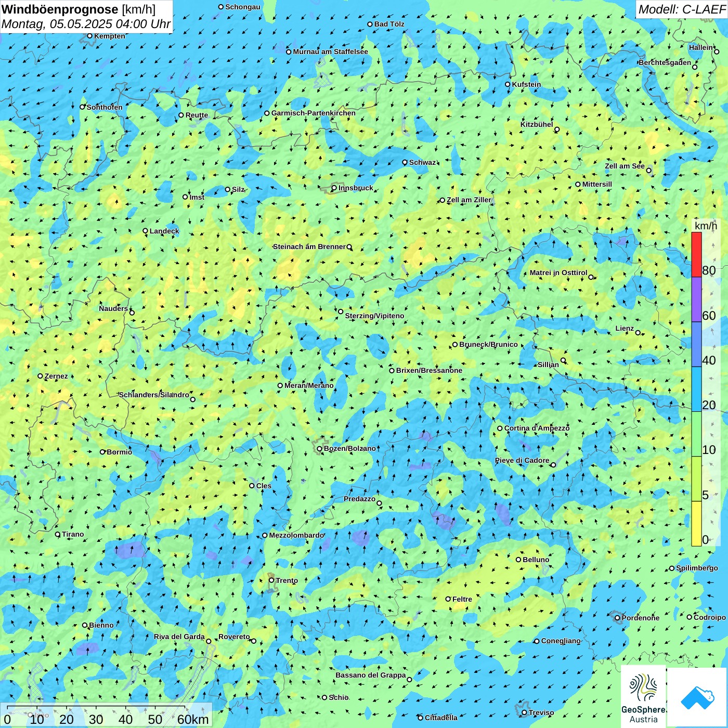The height and width of the screenshot is (728, 728).
Task: Click the Matrei in Osttirol label
Action: (558, 272)
